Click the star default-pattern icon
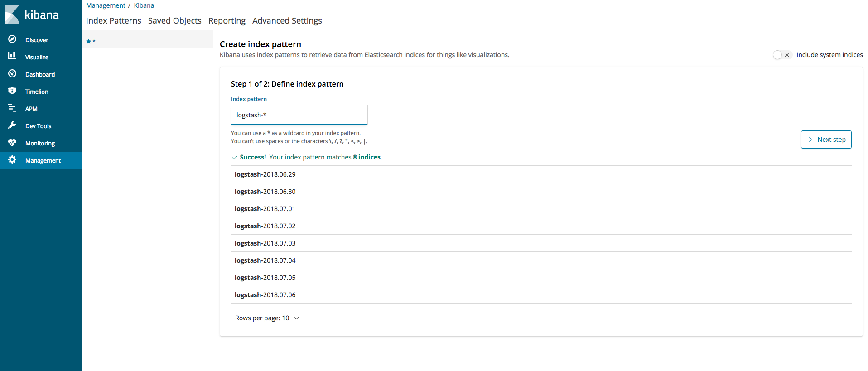The width and height of the screenshot is (868, 371). (89, 41)
